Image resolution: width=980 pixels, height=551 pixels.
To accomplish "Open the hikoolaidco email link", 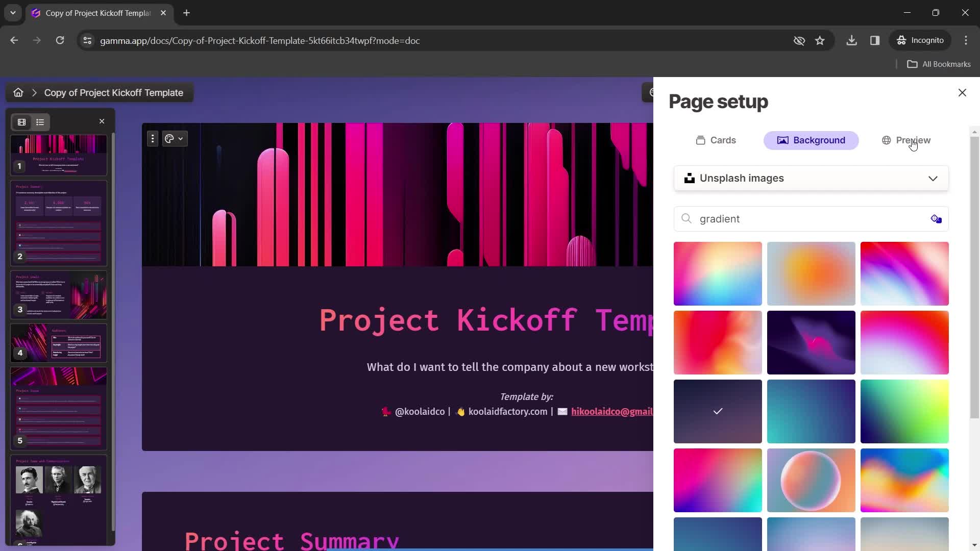I will tap(612, 412).
